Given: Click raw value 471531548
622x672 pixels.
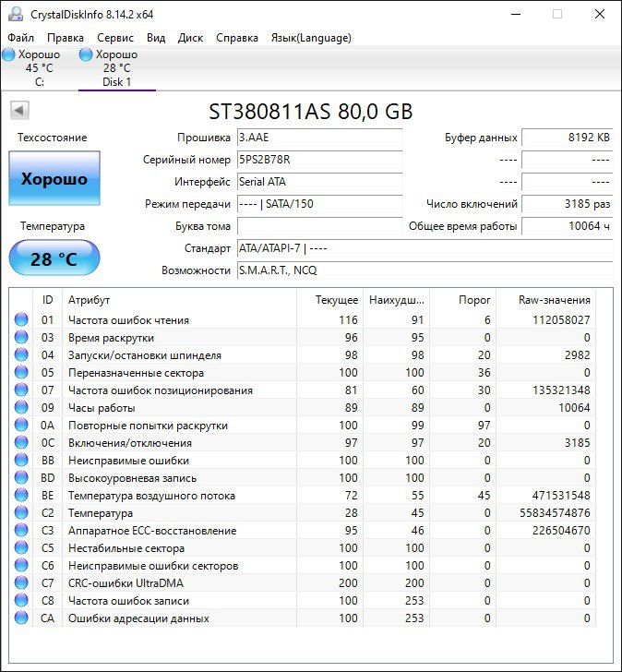Looking at the screenshot, I should click(561, 496).
